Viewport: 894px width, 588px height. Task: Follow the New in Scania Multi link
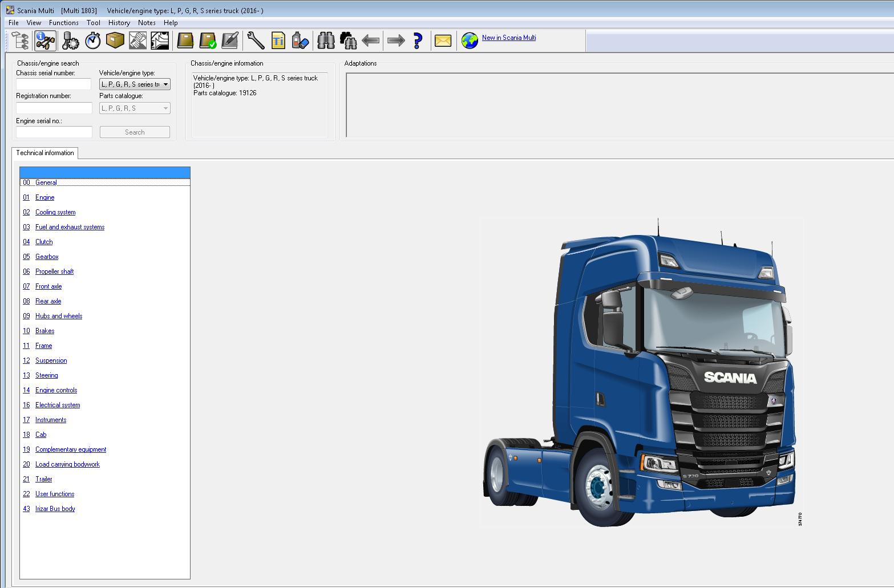508,38
